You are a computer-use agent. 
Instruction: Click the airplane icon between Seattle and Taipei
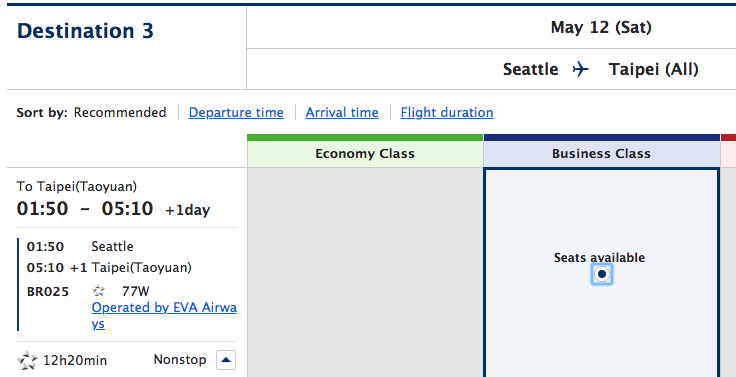pyautogui.click(x=581, y=69)
